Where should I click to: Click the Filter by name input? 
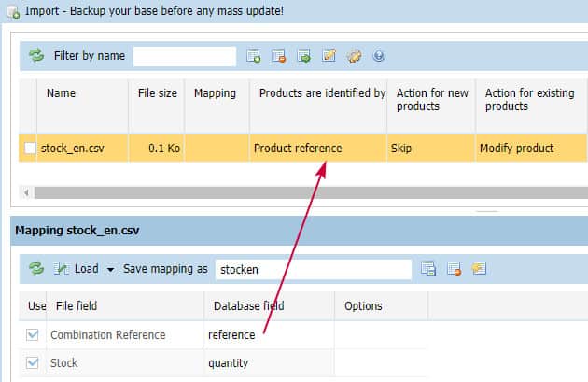click(x=184, y=56)
